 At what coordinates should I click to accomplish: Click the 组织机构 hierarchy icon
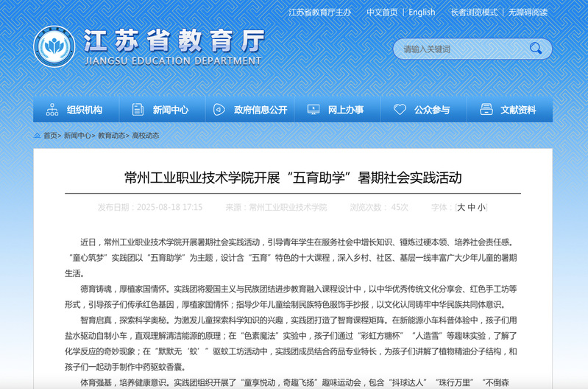click(52, 110)
